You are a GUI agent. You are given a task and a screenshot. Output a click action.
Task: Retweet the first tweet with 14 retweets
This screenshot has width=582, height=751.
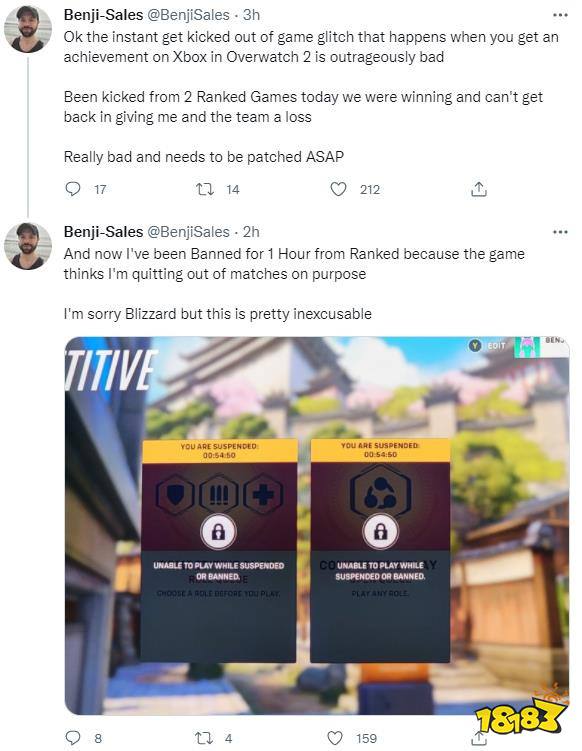pyautogui.click(x=205, y=189)
